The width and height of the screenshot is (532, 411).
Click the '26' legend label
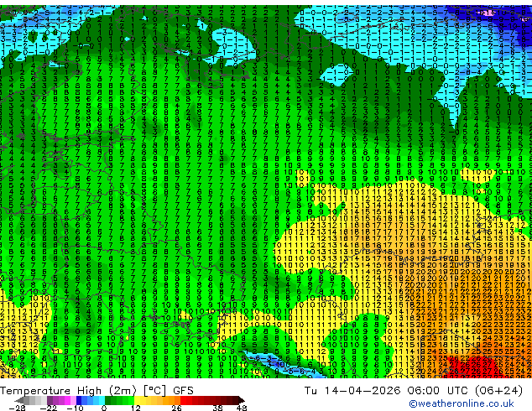tap(176, 408)
